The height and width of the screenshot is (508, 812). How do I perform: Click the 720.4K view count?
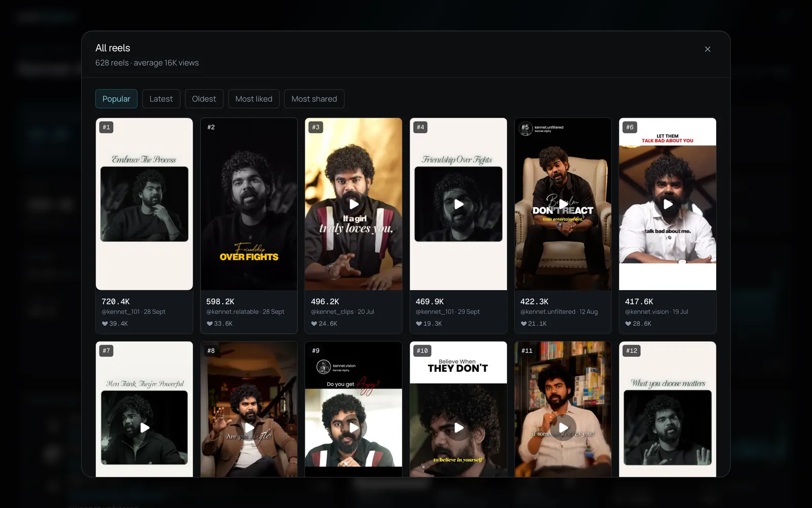pyautogui.click(x=116, y=301)
